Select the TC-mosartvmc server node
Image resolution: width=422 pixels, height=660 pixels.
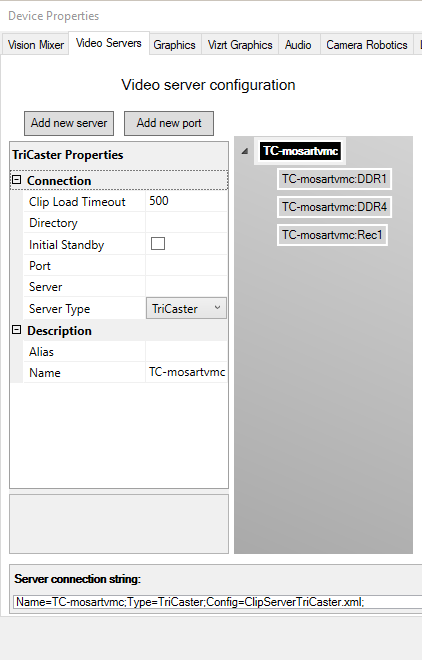click(x=300, y=151)
